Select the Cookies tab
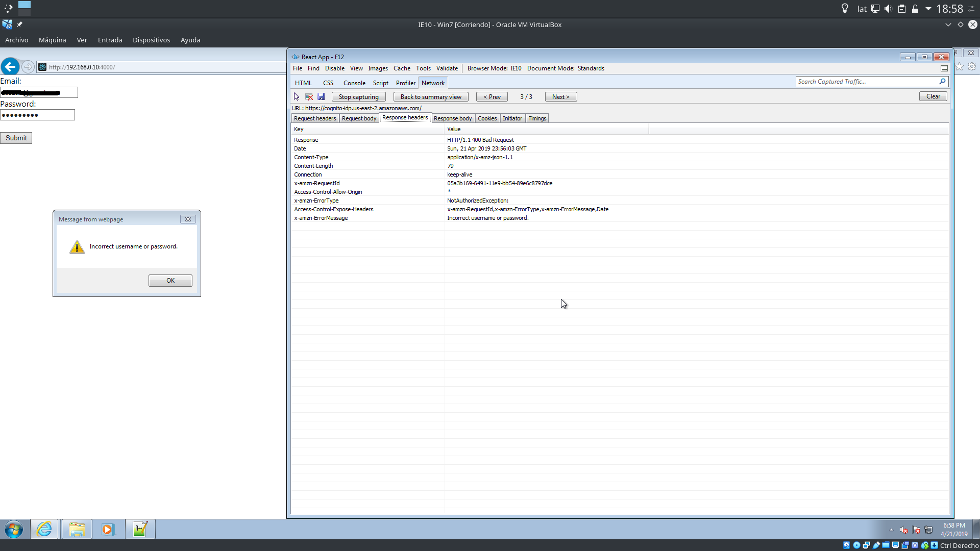980x551 pixels. 487,118
